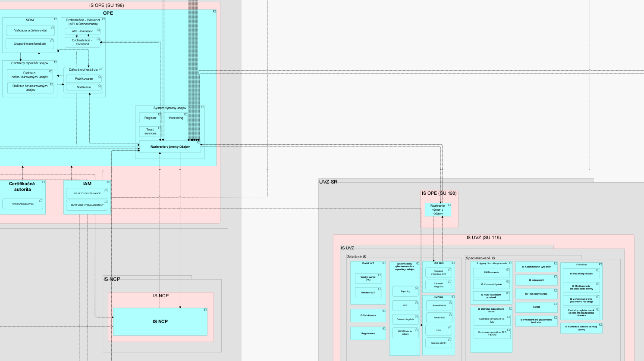Click the component icon on MDM group

pyautogui.click(x=55, y=19)
